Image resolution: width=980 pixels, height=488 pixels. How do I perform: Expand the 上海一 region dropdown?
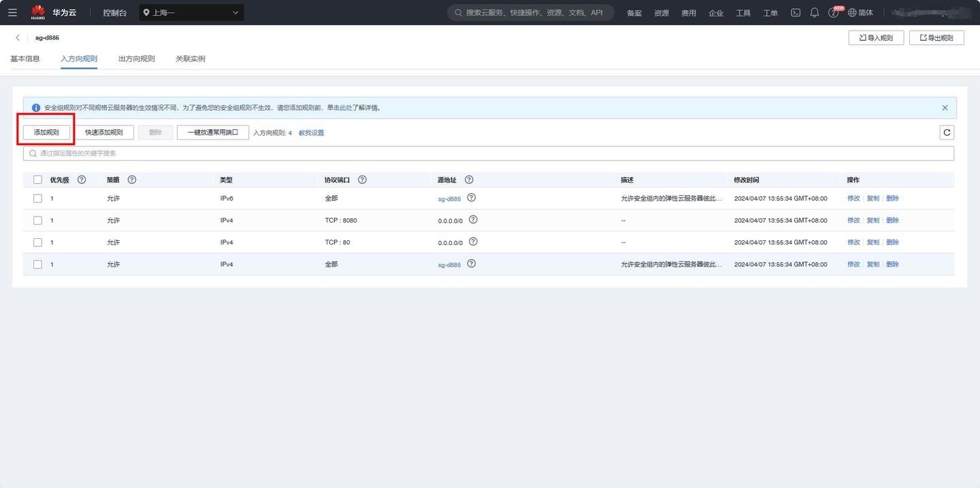click(x=192, y=12)
